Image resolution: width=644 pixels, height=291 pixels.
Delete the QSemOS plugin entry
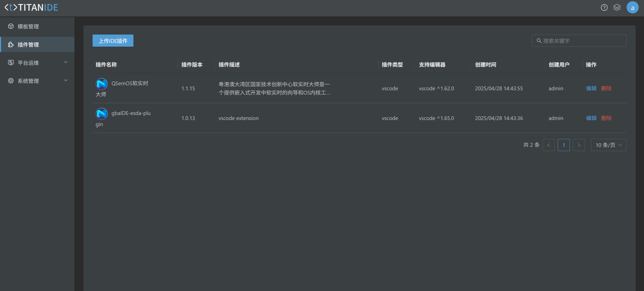pyautogui.click(x=606, y=89)
